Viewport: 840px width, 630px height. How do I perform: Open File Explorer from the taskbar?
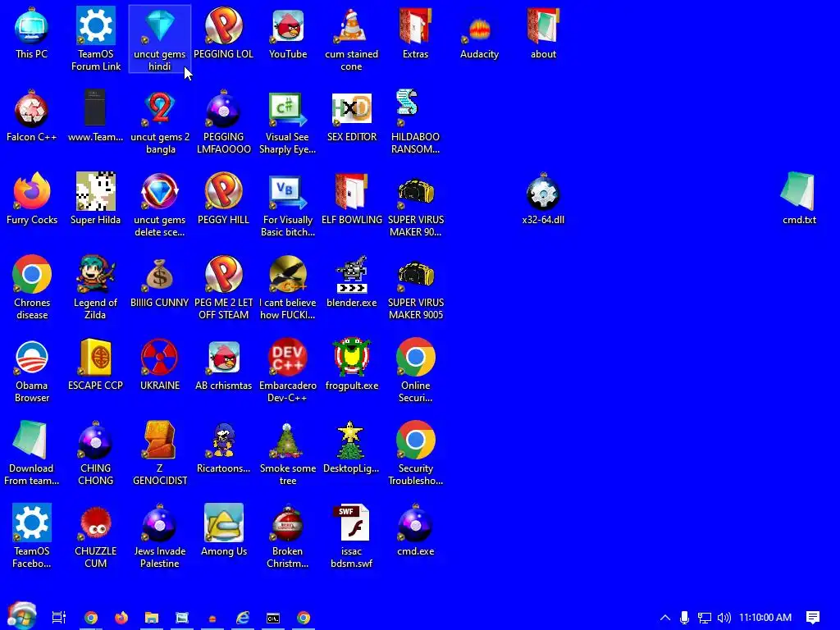(152, 618)
